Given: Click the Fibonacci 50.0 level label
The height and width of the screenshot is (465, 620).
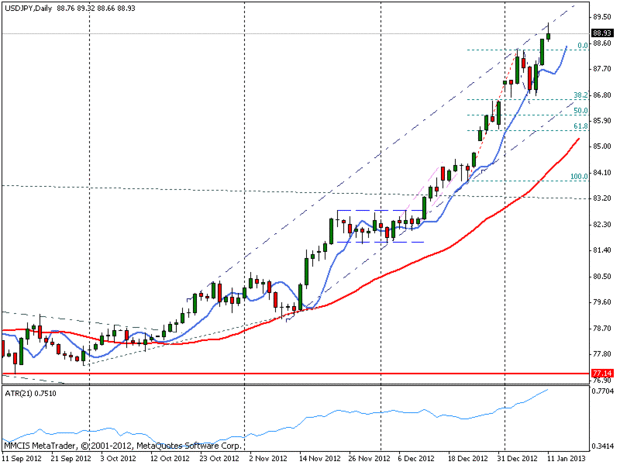Looking at the screenshot, I should click(x=580, y=111).
